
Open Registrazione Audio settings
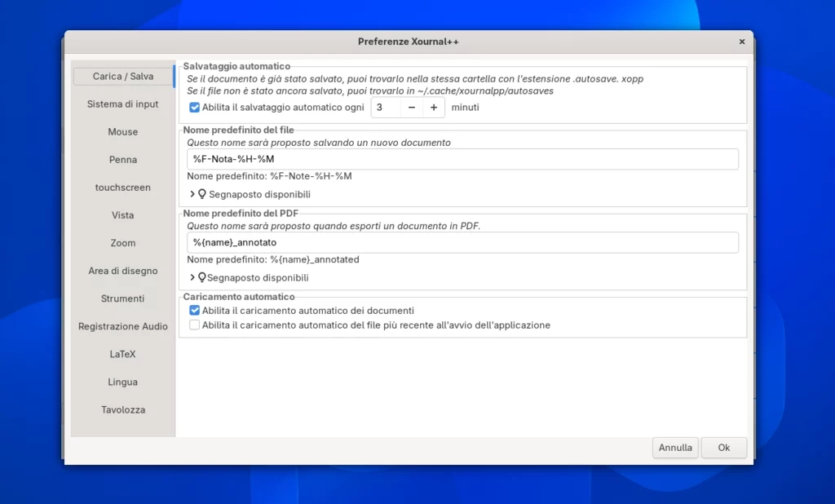(x=123, y=326)
